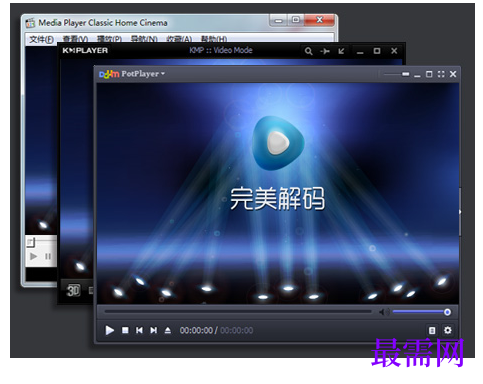Click the total duration 00:00:00 display

[x=237, y=330]
